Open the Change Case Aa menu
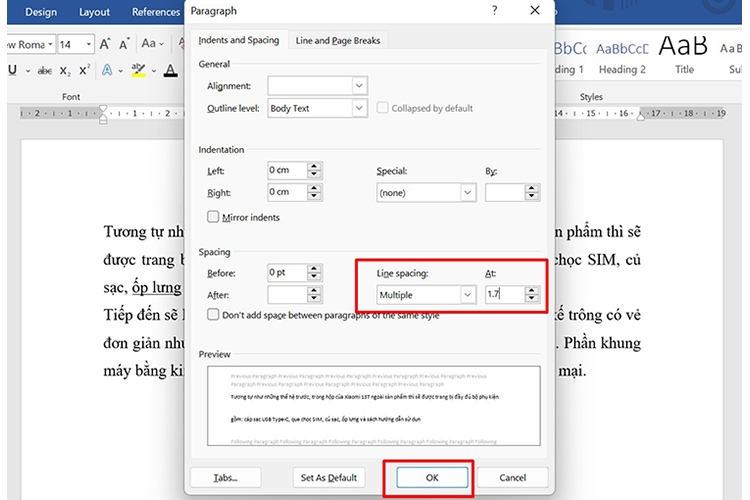 tap(152, 44)
